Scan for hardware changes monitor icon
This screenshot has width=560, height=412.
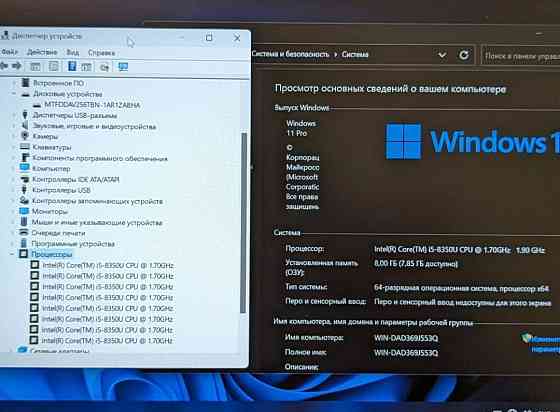(123, 66)
